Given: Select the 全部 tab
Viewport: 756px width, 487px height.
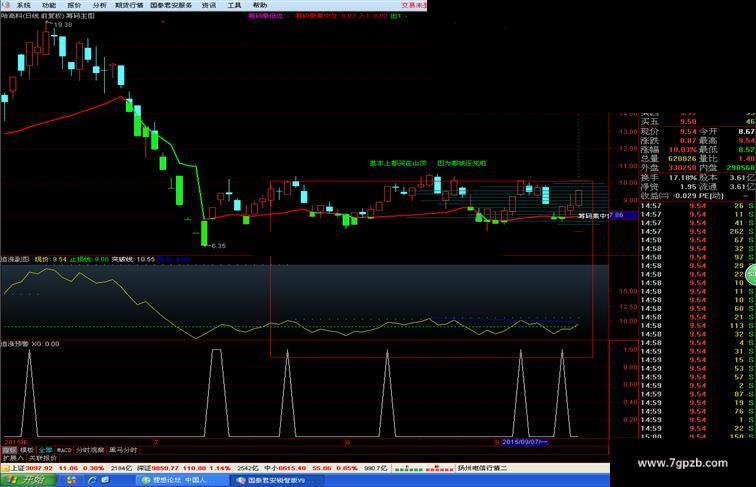Looking at the screenshot, I should click(45, 450).
